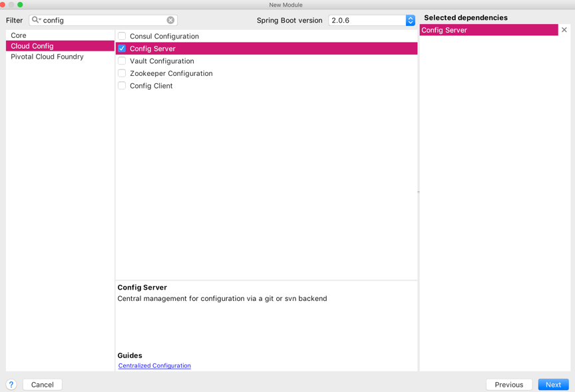Click the Vault Configuration label

pyautogui.click(x=162, y=61)
